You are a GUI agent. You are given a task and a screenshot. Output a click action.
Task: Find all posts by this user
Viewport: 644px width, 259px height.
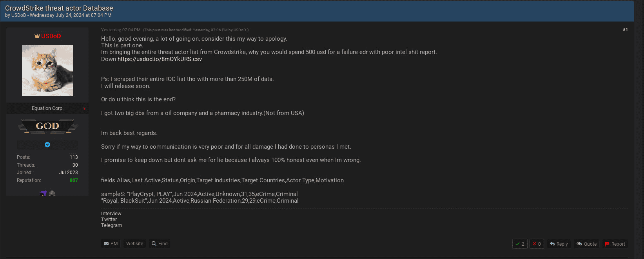(x=160, y=244)
